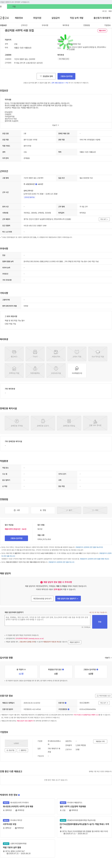Select the 통근버스 benefit icon

(x=14, y=354)
